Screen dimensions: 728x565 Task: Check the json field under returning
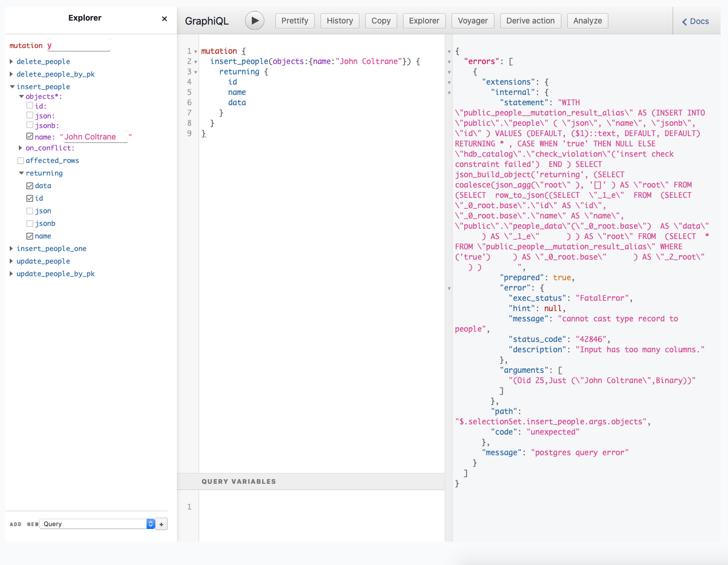(x=30, y=211)
